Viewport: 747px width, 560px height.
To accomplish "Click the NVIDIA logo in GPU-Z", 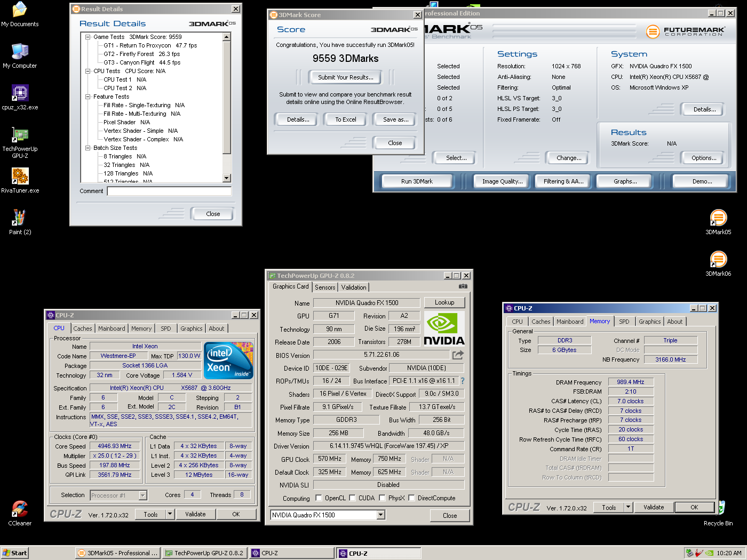I will tap(444, 329).
